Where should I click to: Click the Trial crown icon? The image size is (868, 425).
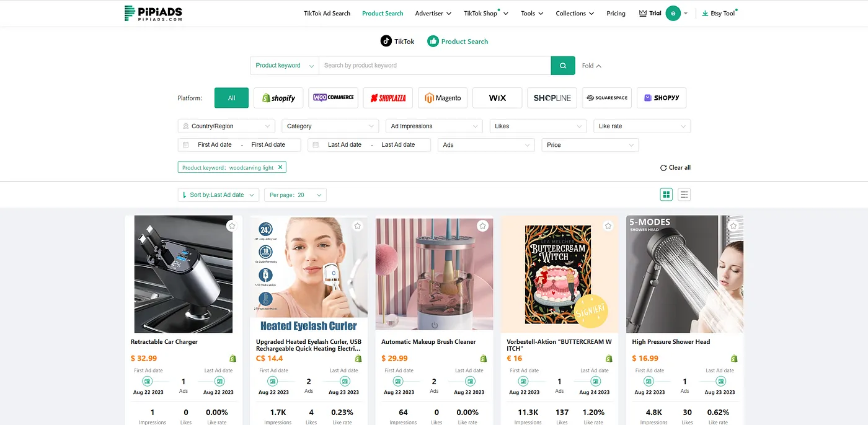pyautogui.click(x=643, y=13)
